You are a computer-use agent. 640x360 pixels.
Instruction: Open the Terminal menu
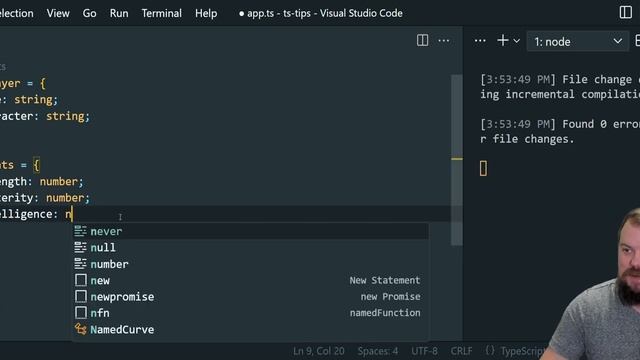(x=162, y=13)
